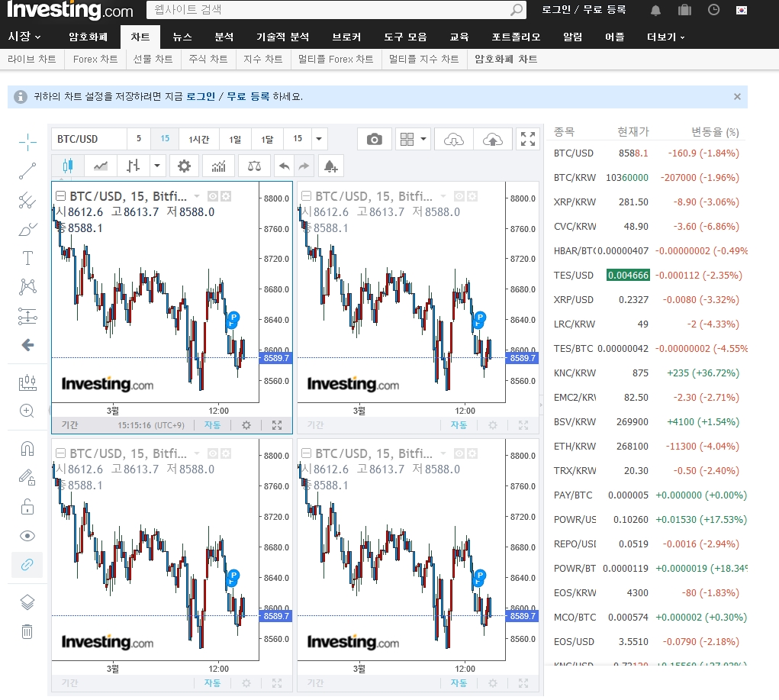Open the 뉴스 menu
Image resolution: width=779 pixels, height=700 pixels.
(x=182, y=37)
